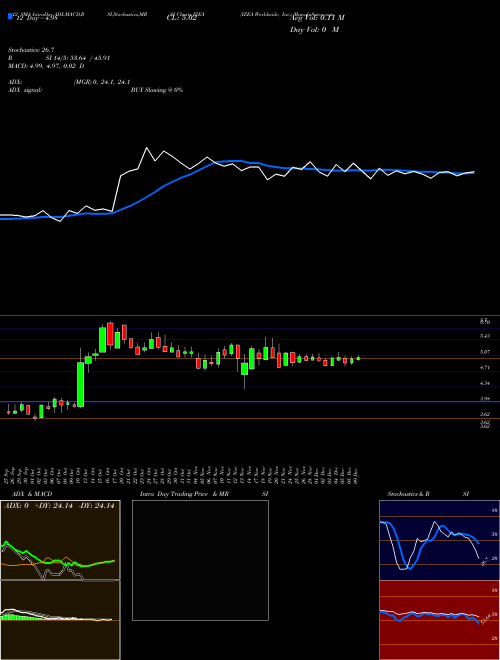
Task: Click the "(MGR) 0, 24.1, 24.1" ADX values
Action: pos(101,82)
